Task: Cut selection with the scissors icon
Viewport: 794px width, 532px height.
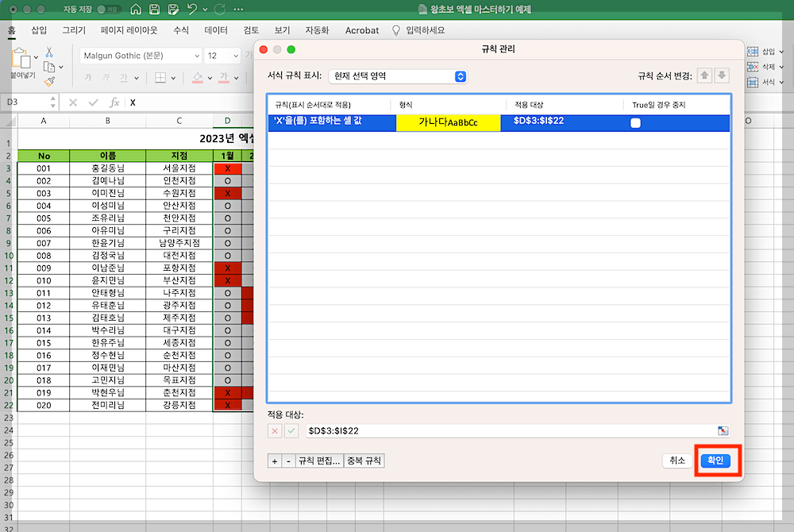Action: tap(49, 52)
